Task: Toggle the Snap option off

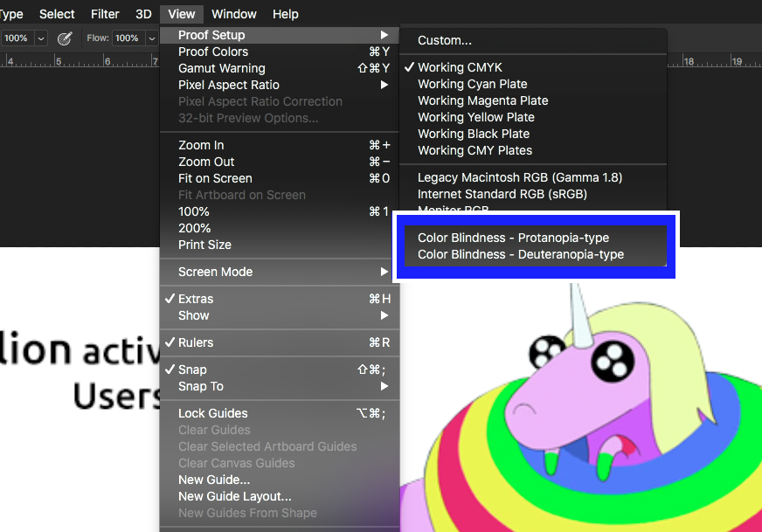Action: click(x=280, y=370)
